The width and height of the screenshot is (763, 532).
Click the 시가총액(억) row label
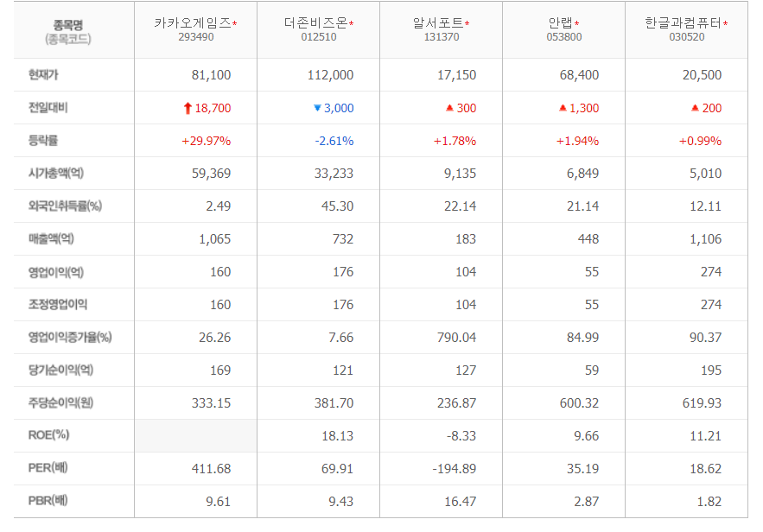coord(56,173)
